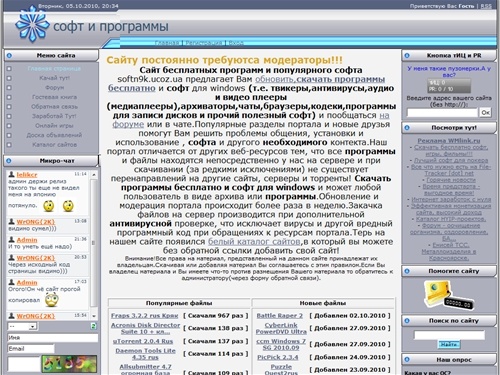Click the blue circle icon beside Микро-чат

[9, 161]
